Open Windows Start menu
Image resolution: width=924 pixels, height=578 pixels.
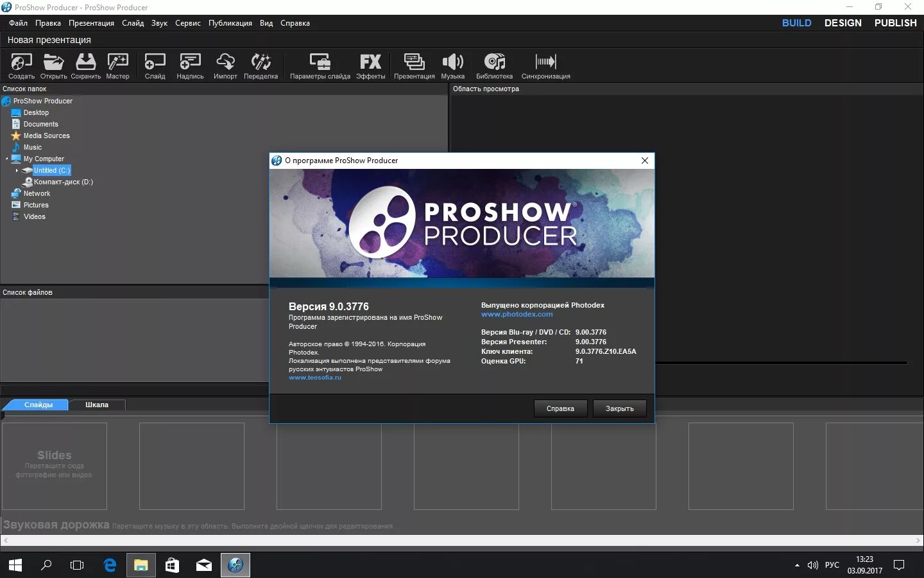(15, 565)
